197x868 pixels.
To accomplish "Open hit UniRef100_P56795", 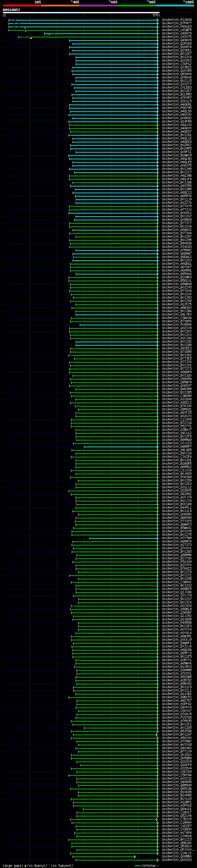I will [x=177, y=108].
